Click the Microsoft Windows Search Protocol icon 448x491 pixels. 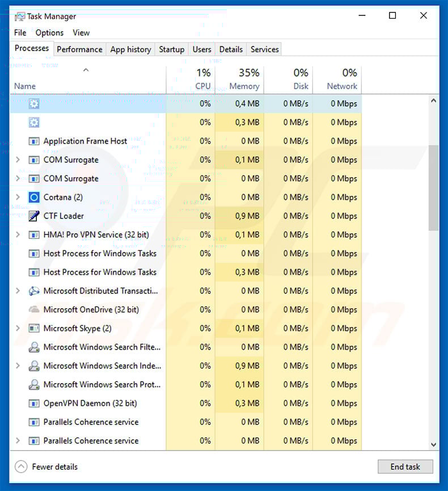(x=34, y=384)
